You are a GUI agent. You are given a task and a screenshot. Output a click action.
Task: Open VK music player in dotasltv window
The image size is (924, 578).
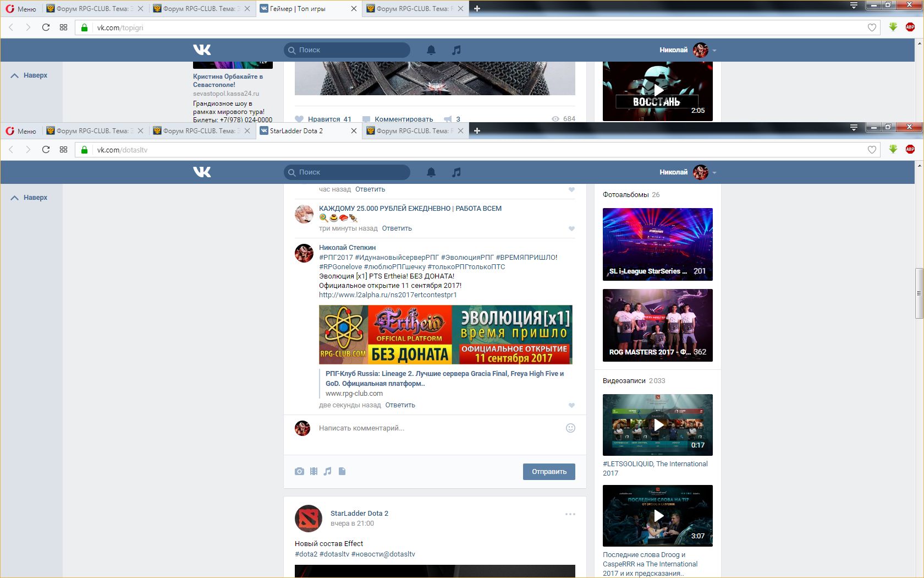(x=457, y=172)
